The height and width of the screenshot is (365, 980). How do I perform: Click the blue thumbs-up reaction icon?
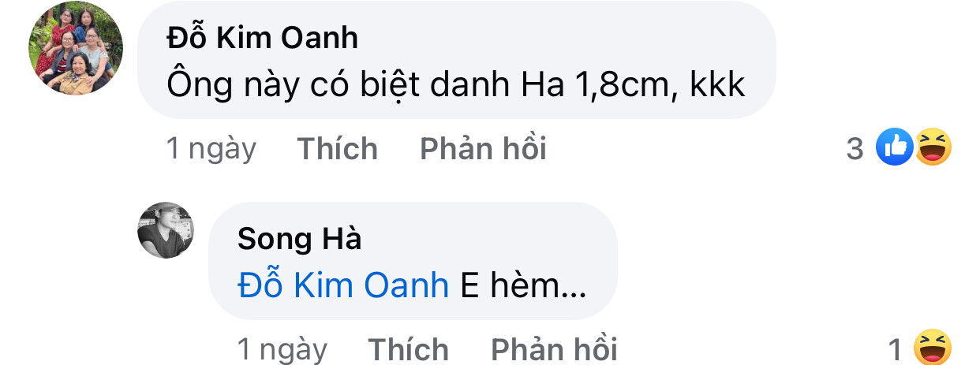[895, 147]
